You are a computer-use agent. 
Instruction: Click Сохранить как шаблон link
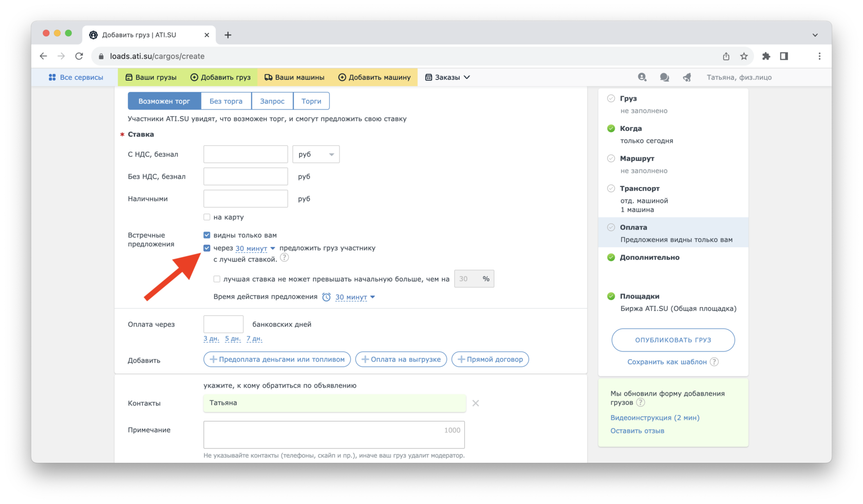pos(667,362)
